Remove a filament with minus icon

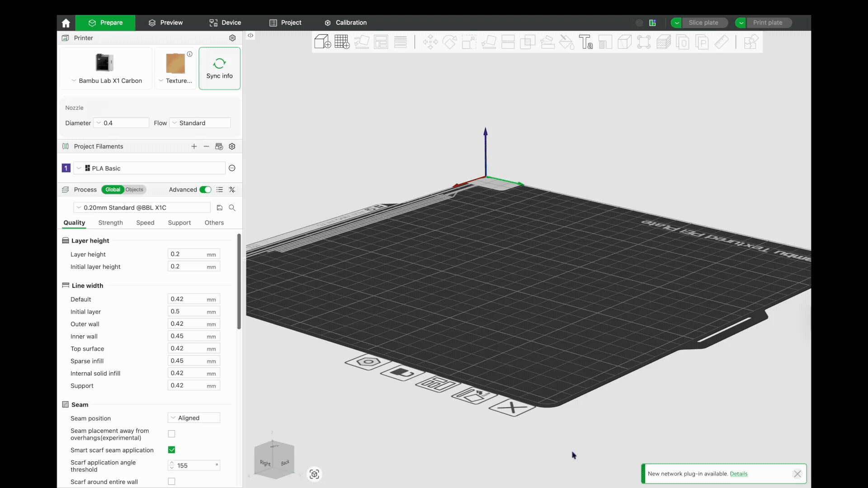pyautogui.click(x=206, y=146)
